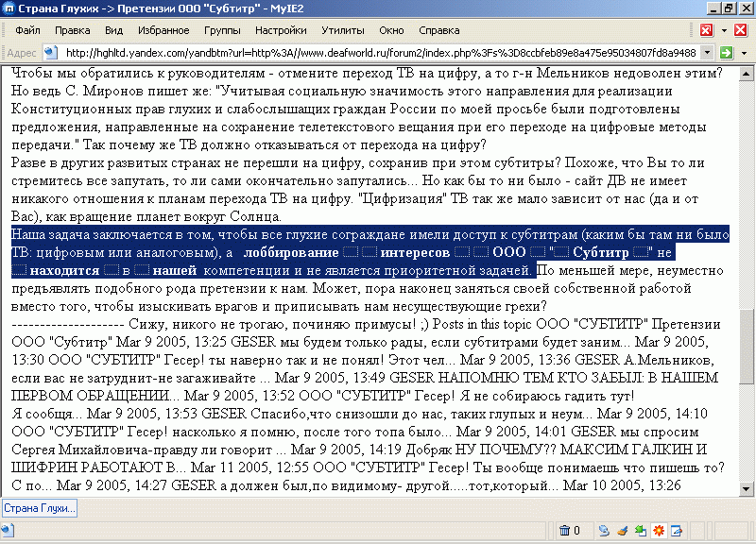Open the Окно menu
This screenshot has width=756, height=544.
coord(391,30)
